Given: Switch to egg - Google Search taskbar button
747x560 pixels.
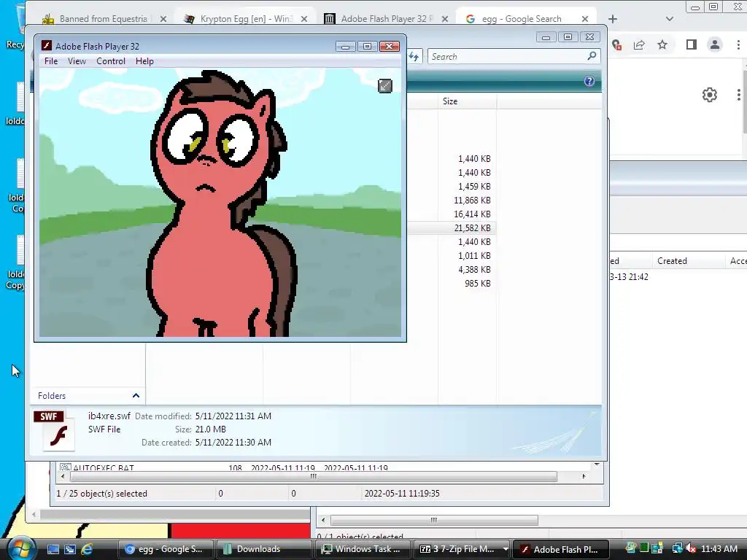Looking at the screenshot, I should pyautogui.click(x=166, y=549).
